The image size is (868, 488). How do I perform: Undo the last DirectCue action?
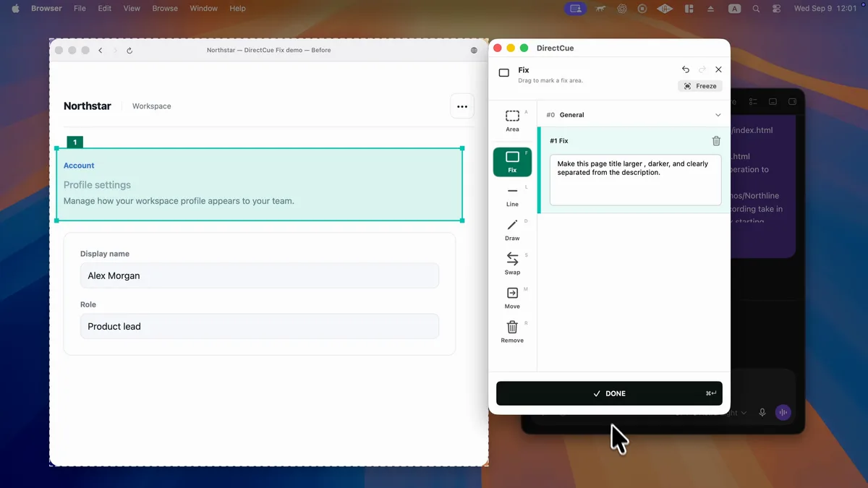click(686, 69)
